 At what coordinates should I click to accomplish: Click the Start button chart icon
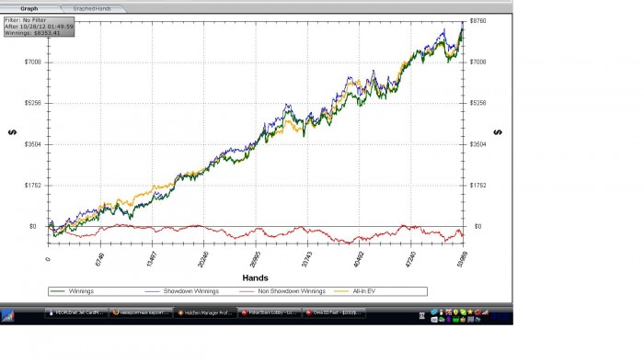click(7, 315)
